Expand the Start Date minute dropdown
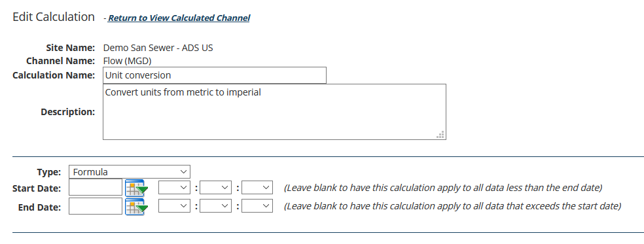The height and width of the screenshot is (244, 644). (x=215, y=188)
